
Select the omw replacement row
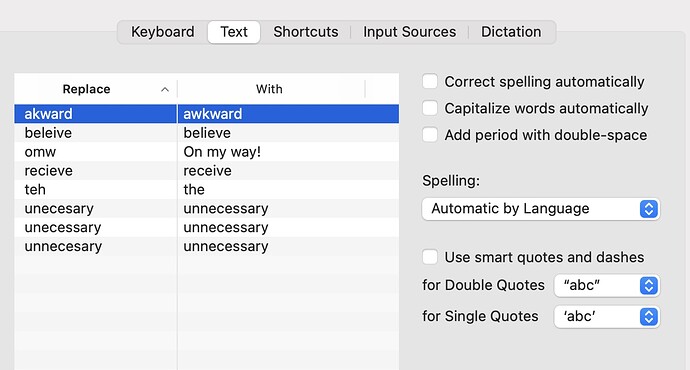point(207,152)
